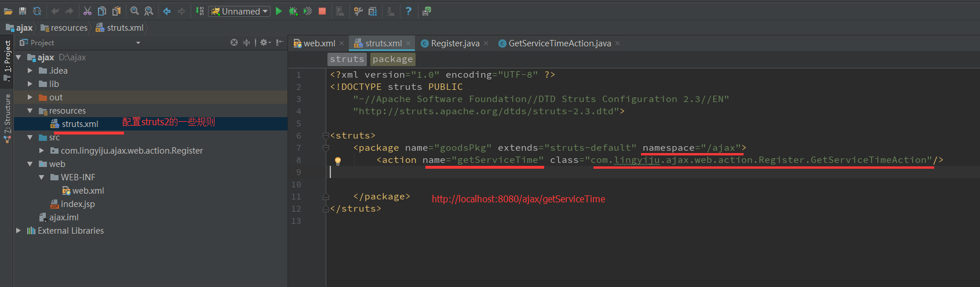
Task: Click the Undo arrow icon
Action: (x=55, y=11)
